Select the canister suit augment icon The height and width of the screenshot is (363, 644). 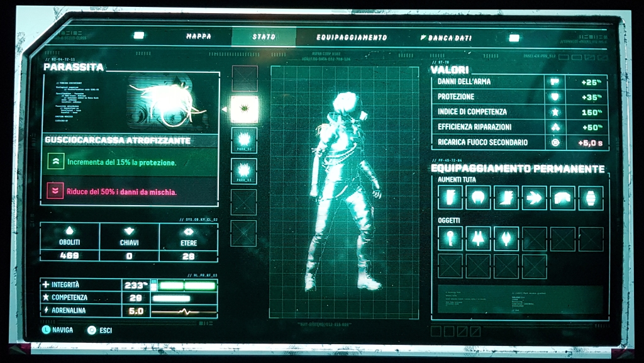click(591, 198)
